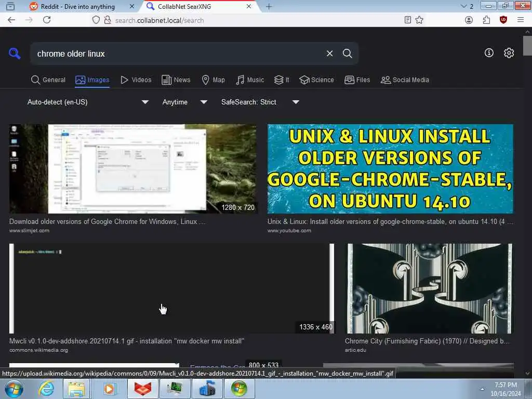Image resolution: width=532 pixels, height=399 pixels.
Task: Expand the SafeSearch: Strict dropdown
Action: (260, 102)
